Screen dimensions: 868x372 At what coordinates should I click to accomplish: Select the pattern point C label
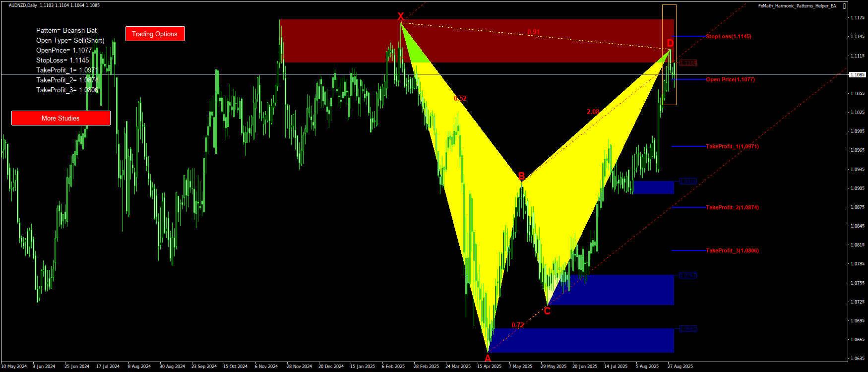pyautogui.click(x=547, y=311)
